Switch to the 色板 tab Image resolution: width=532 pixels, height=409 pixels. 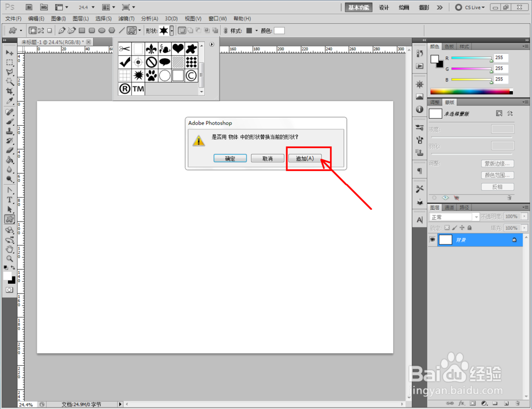point(449,46)
